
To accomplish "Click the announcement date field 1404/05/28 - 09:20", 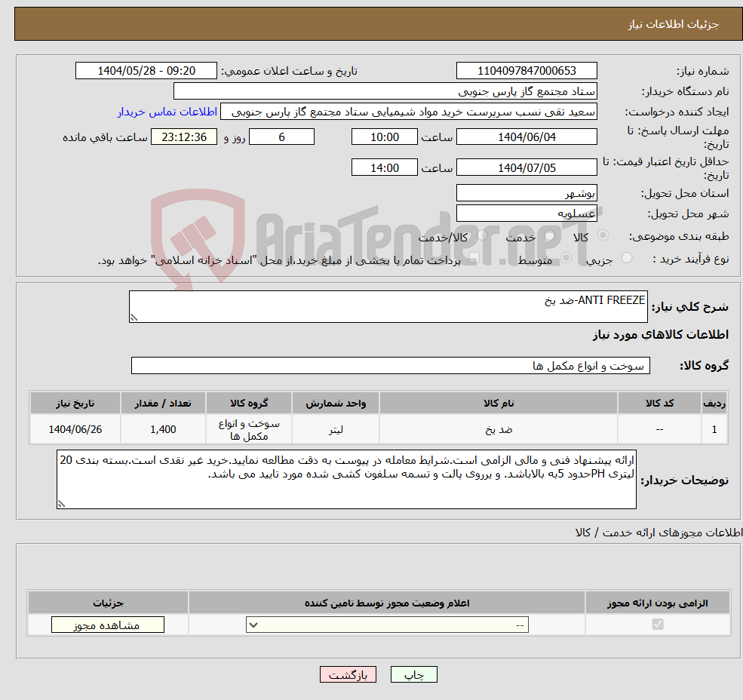I will click(146, 71).
